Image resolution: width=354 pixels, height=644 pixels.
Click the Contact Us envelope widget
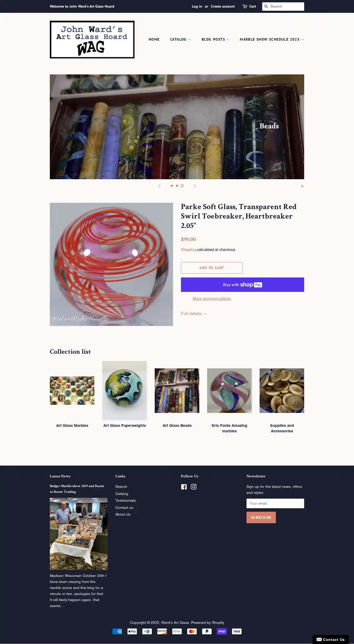tap(330, 640)
